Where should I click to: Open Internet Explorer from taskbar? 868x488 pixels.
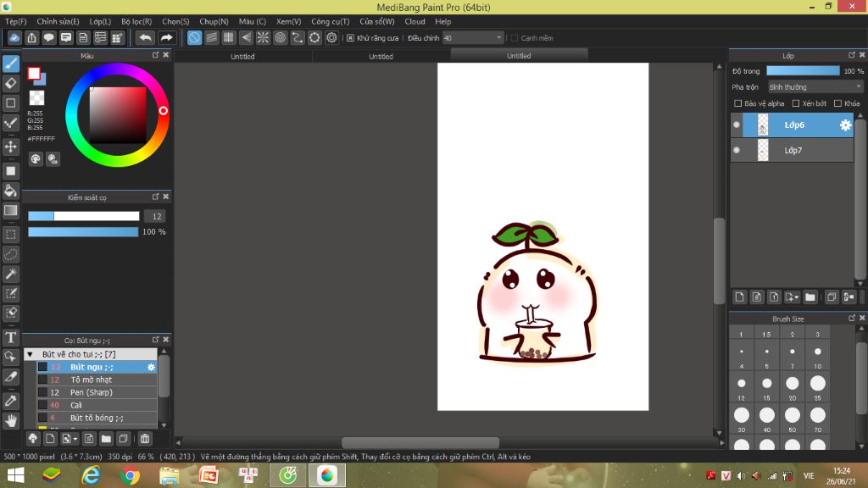point(91,475)
